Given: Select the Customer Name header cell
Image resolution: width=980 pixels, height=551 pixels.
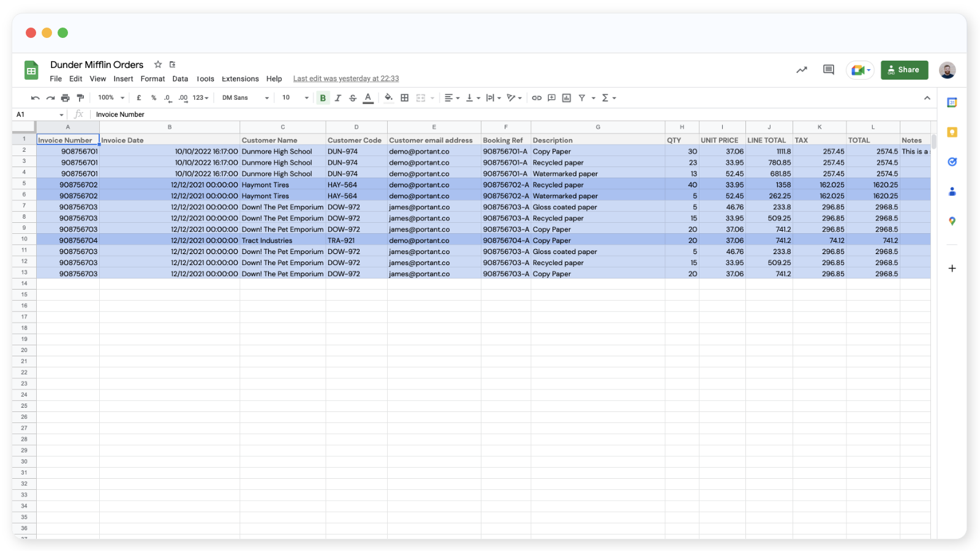Looking at the screenshot, I should point(282,140).
